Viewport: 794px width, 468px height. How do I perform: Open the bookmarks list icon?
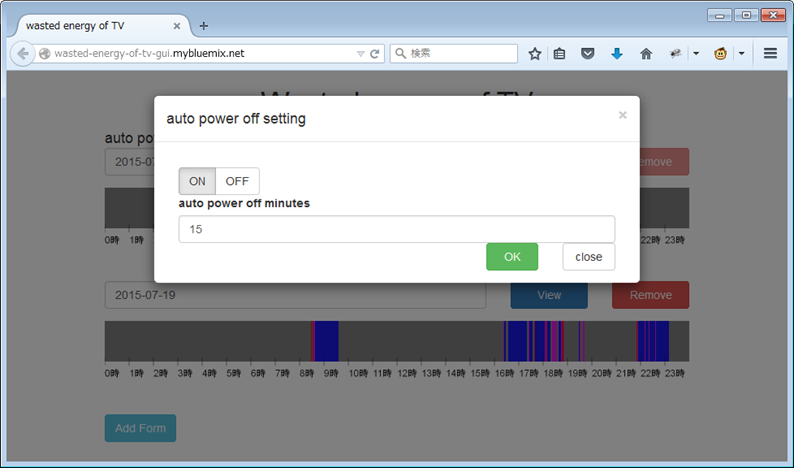[x=559, y=53]
